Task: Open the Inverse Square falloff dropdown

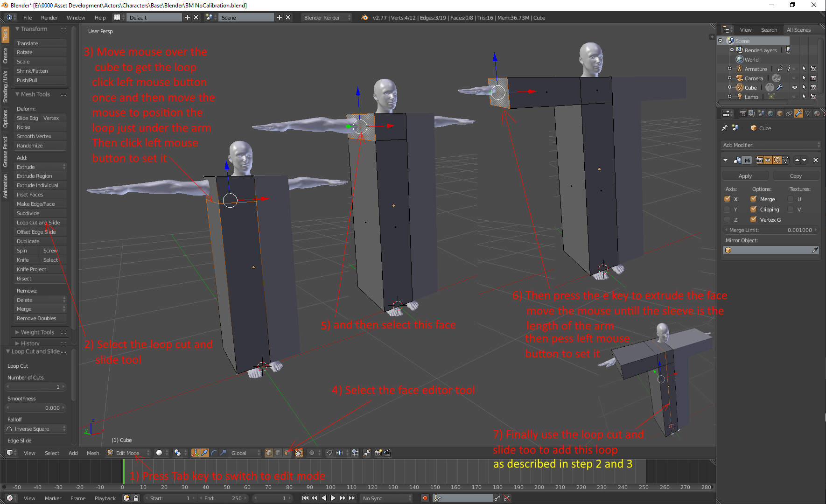Action: (36, 429)
